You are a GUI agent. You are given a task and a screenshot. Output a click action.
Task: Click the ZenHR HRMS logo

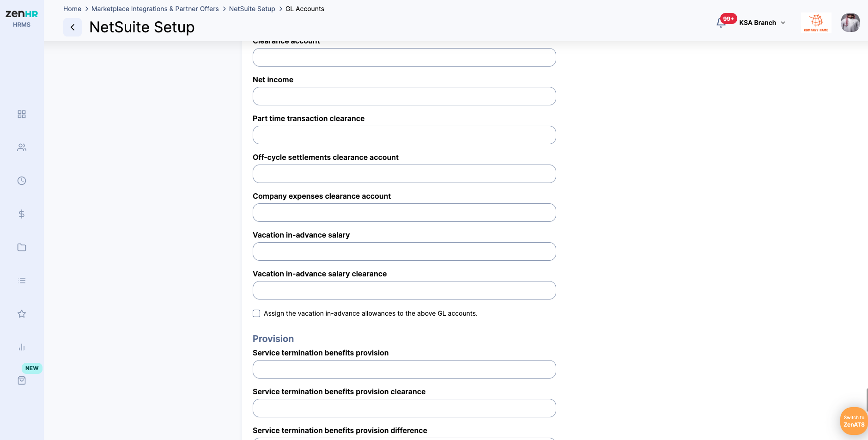pos(22,18)
